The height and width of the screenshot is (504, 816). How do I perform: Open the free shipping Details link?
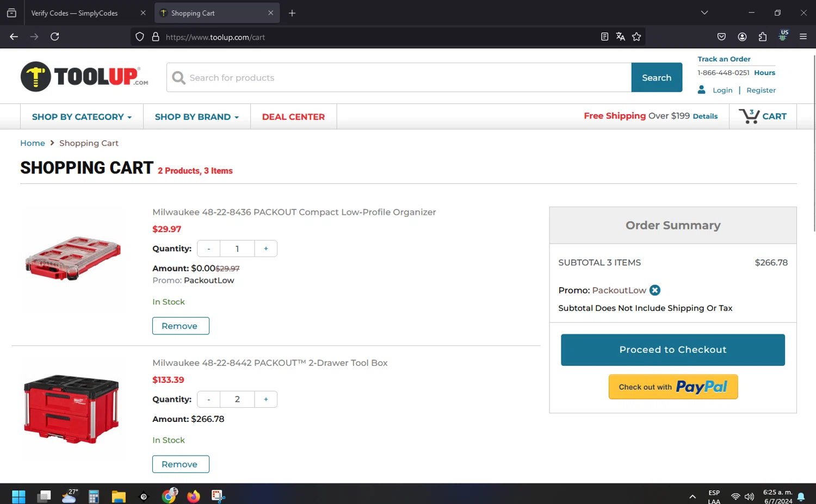705,116
